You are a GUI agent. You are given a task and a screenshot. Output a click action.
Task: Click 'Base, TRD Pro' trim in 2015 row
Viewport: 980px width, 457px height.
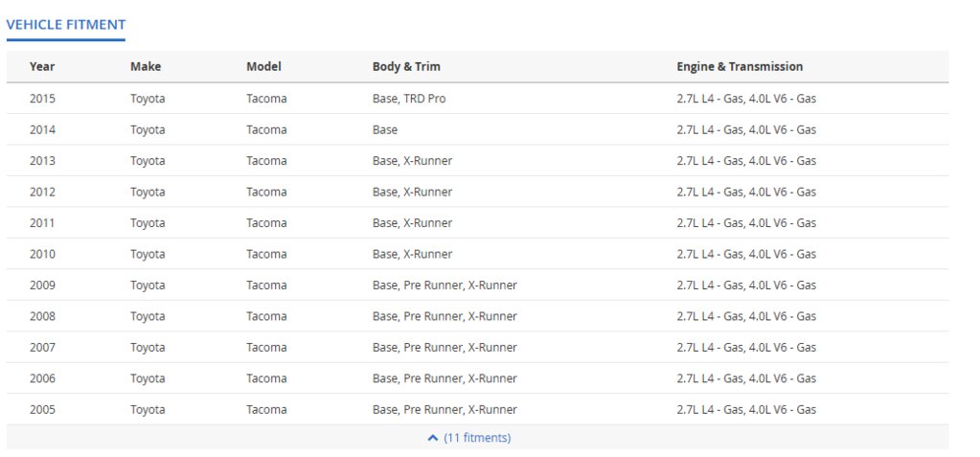tap(409, 98)
